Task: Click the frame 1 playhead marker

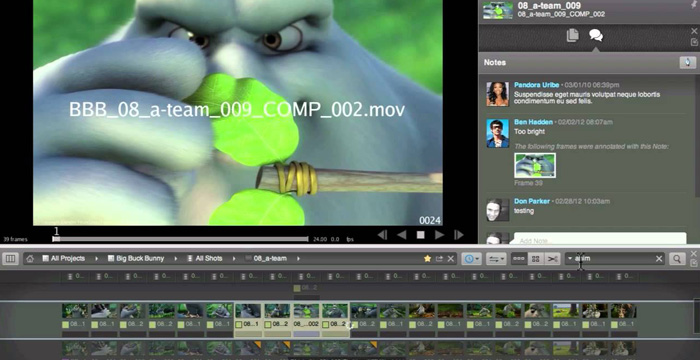Action: click(x=56, y=239)
